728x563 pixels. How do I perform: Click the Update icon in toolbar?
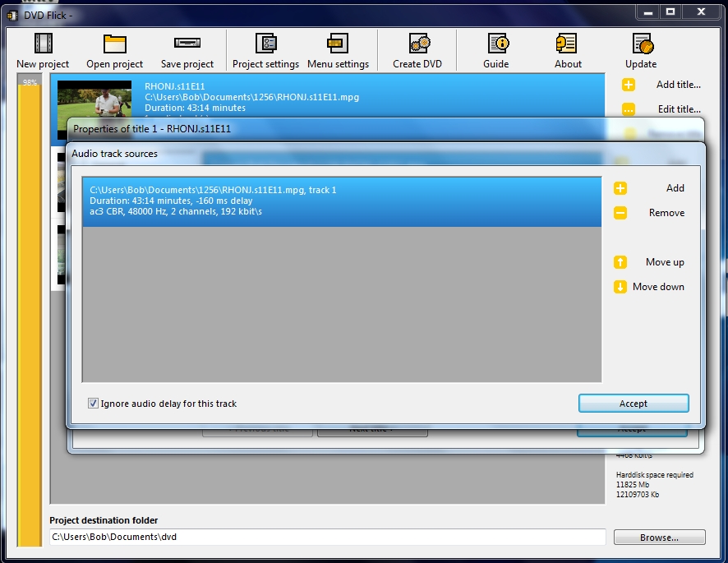[643, 44]
